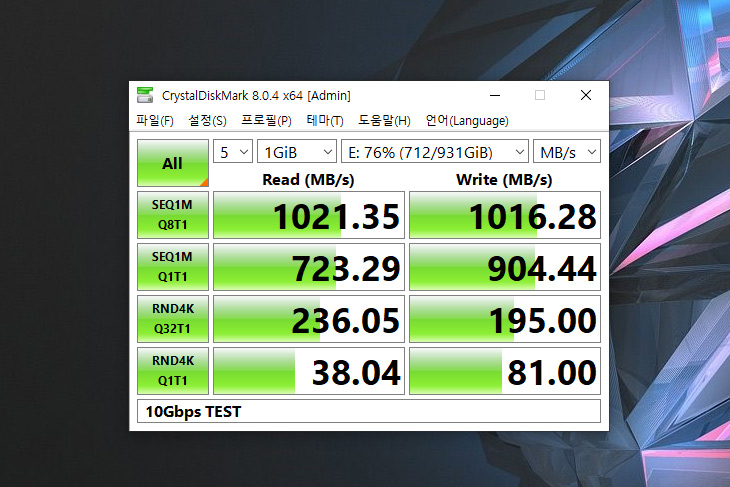Click the 81.00 write result

505,371
